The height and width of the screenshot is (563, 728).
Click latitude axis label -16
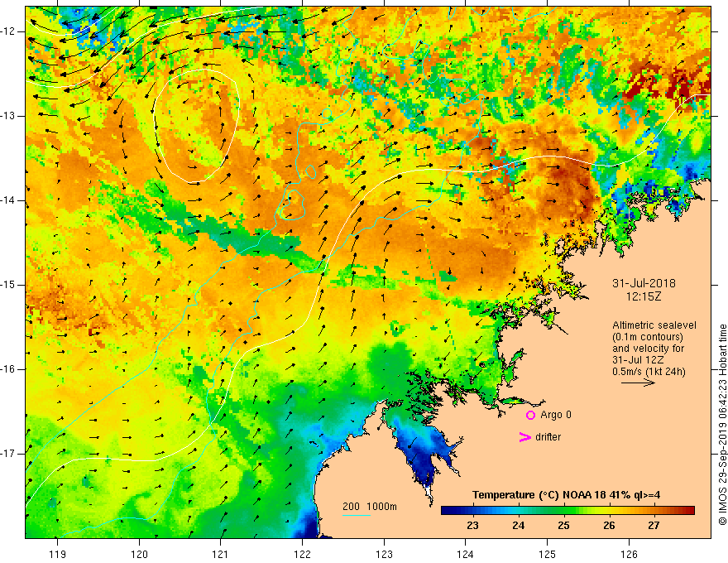(x=8, y=369)
